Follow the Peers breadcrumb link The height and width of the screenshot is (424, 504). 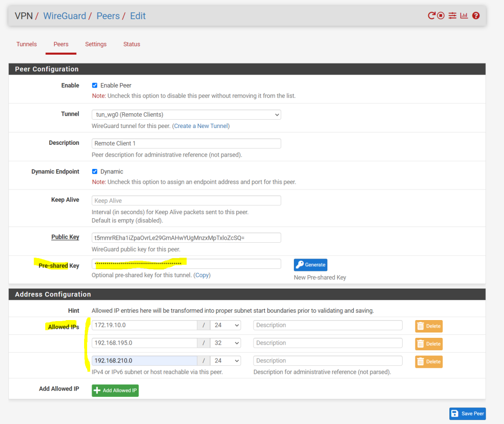pyautogui.click(x=108, y=16)
